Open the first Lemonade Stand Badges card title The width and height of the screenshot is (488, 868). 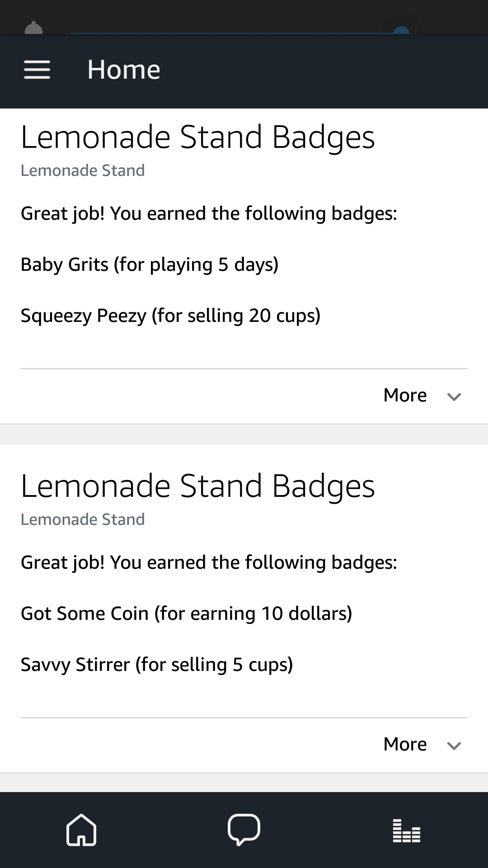click(x=197, y=137)
